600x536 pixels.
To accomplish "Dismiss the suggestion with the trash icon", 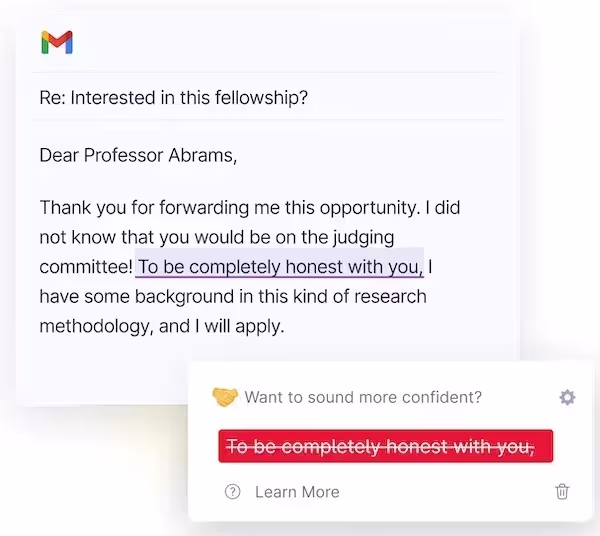I will tap(562, 491).
